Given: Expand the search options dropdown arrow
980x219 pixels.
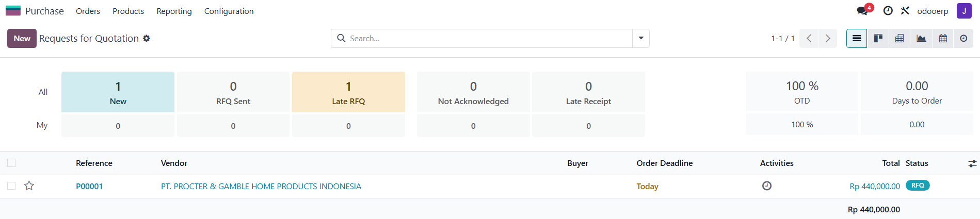Looking at the screenshot, I should point(641,38).
